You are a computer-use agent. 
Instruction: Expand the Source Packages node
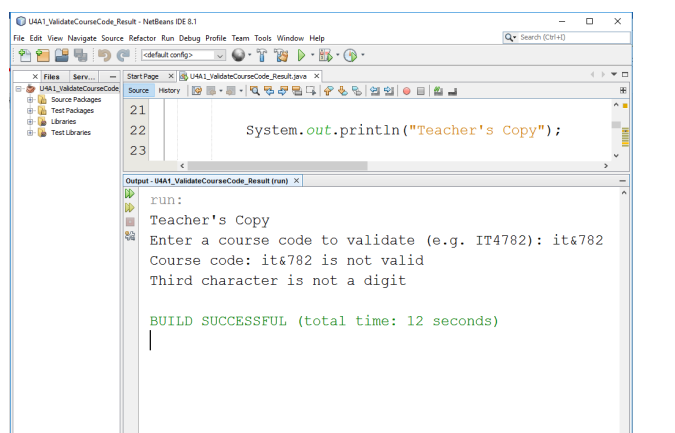tap(30, 99)
